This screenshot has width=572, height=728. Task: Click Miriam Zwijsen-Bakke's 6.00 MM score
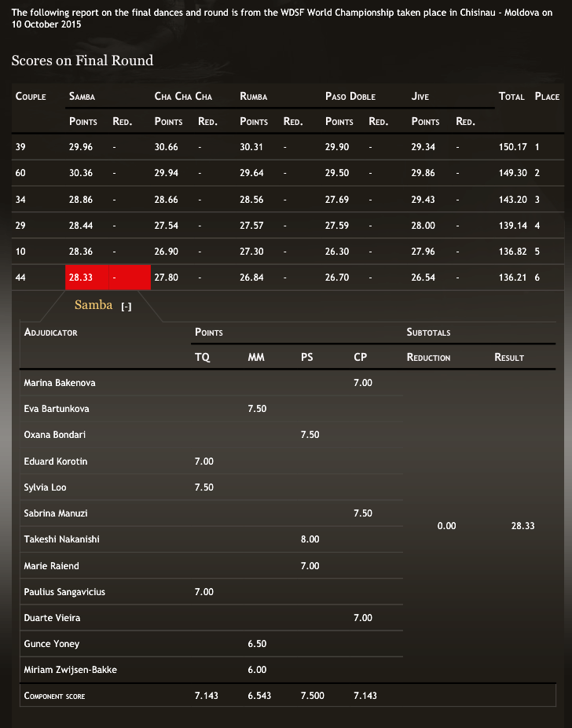[x=257, y=670]
